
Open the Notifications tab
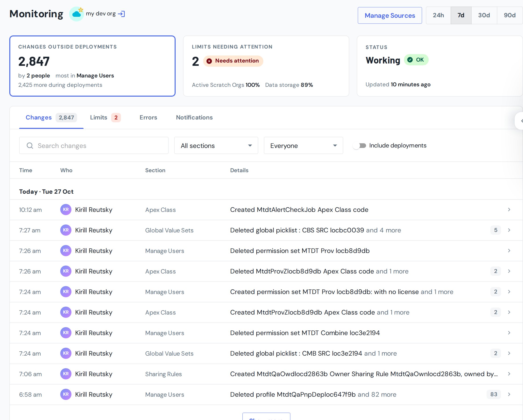[194, 118]
